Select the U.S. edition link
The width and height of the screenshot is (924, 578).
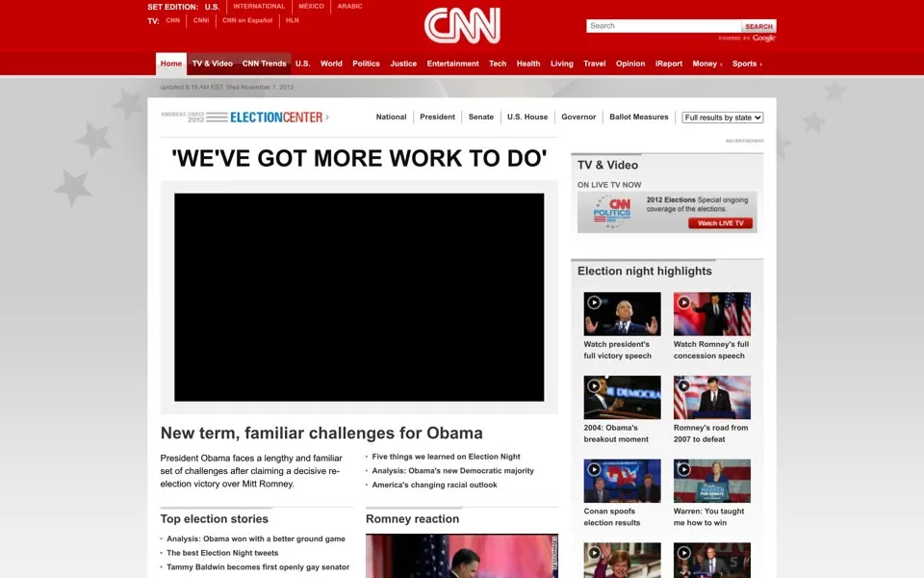212,7
